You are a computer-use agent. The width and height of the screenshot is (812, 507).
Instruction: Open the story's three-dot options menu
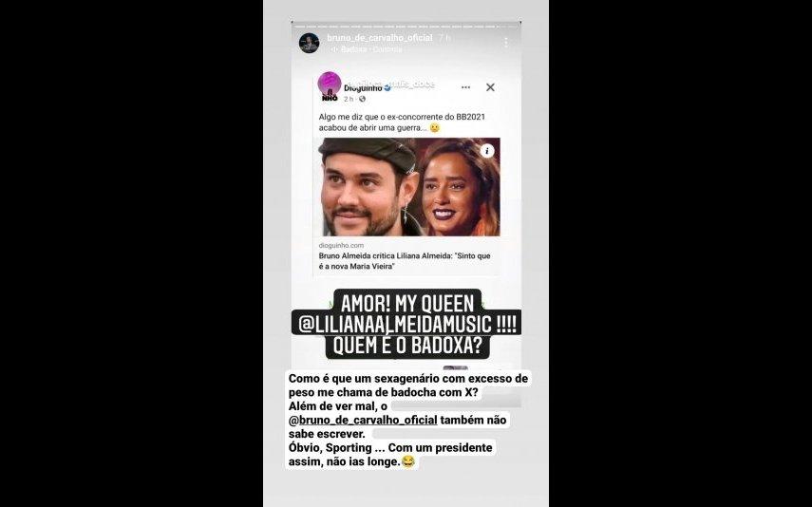pos(506,43)
